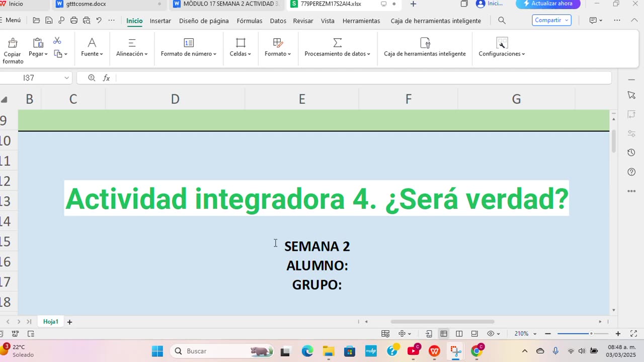The height and width of the screenshot is (362, 644).
Task: Expand the Name Box dropdown arrow
Action: point(66,78)
